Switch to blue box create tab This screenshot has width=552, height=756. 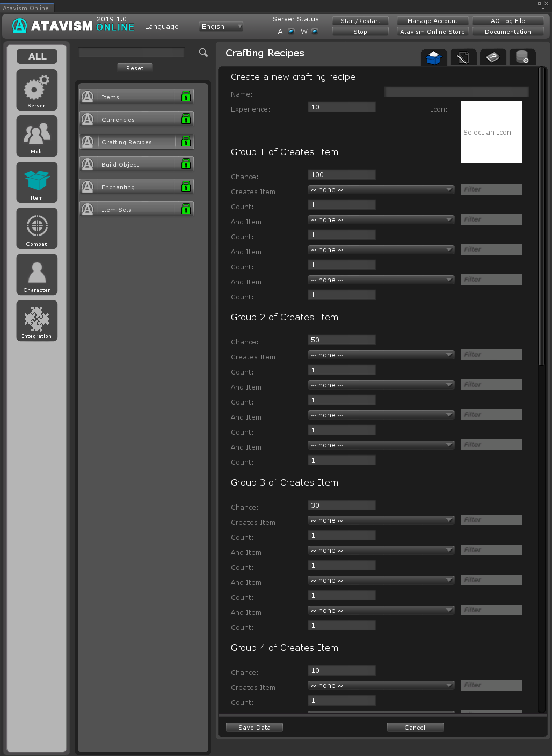pos(434,57)
